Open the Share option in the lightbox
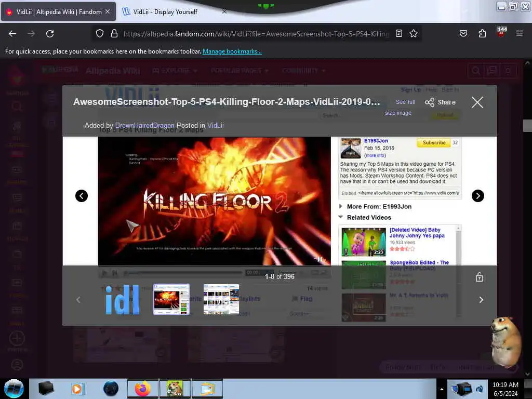Viewport: 532px width, 399px height. pos(441,102)
